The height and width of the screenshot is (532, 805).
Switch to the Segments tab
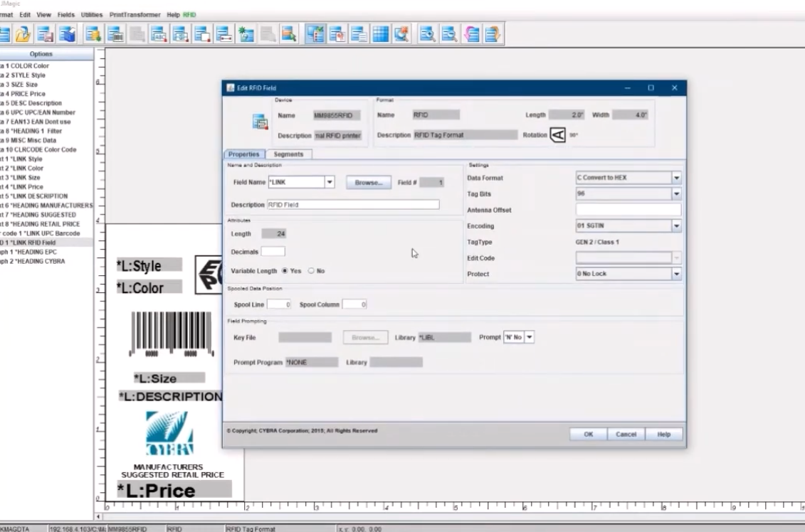(288, 154)
